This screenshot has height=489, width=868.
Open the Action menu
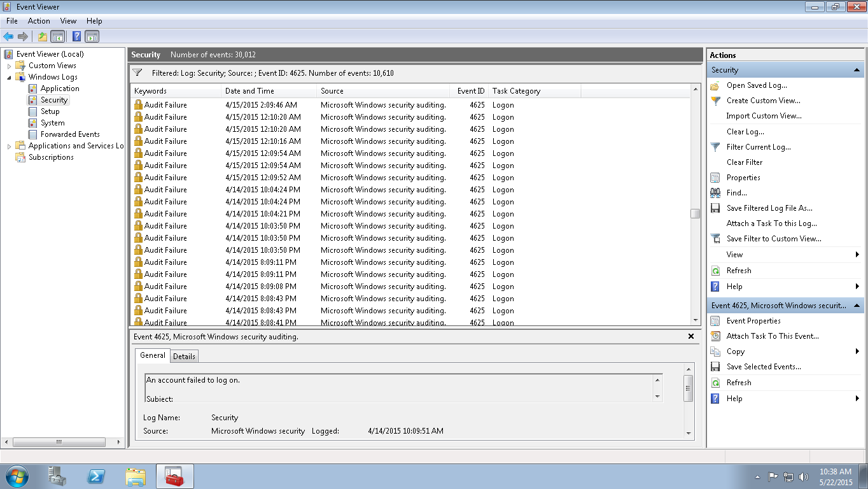[x=39, y=21]
